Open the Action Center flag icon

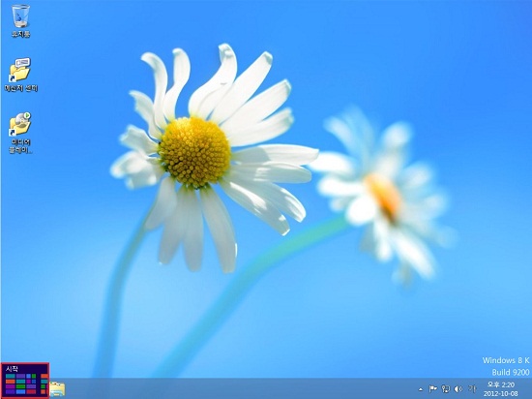click(432, 388)
